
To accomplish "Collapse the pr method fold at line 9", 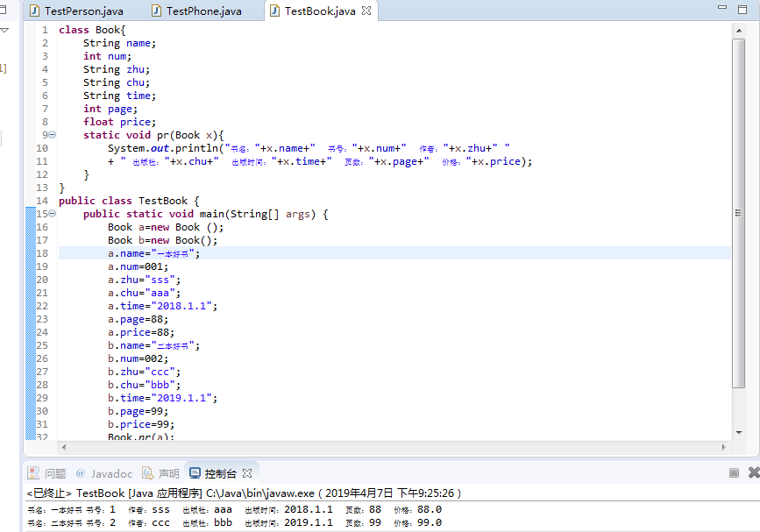I will click(53, 135).
